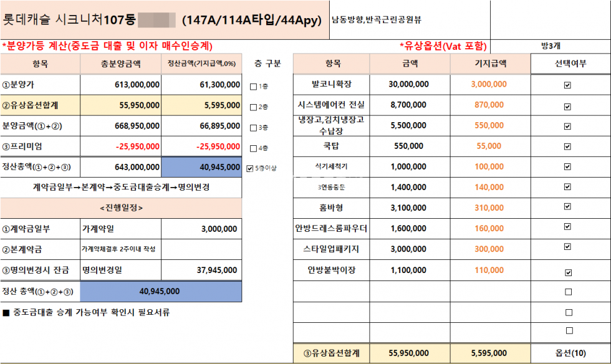Click the merged 40,945,000 cell in the 정산 총액 schedule row
This screenshot has height=364, width=611.
(x=161, y=292)
